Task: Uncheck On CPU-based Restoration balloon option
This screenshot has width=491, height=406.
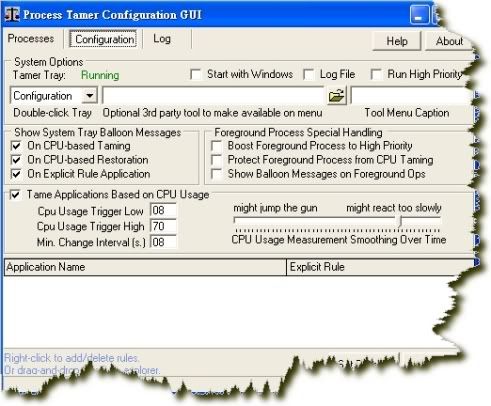Action: [16, 160]
